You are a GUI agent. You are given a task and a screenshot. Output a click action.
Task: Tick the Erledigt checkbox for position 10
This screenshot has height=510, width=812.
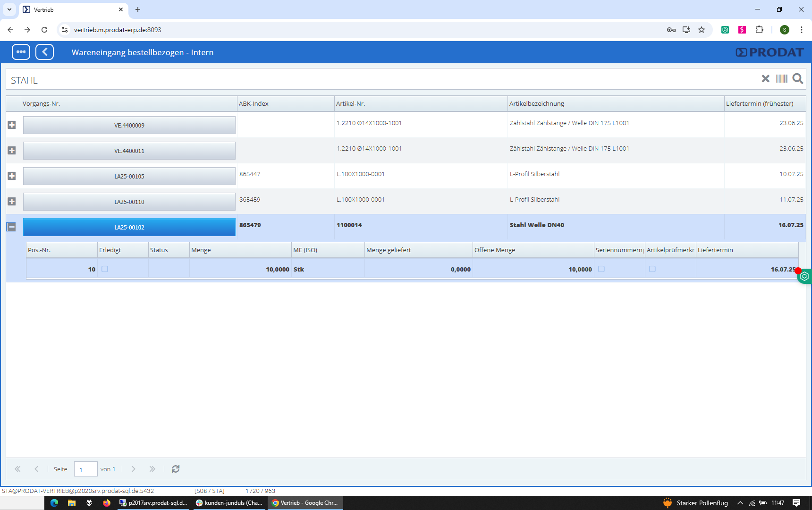point(105,269)
